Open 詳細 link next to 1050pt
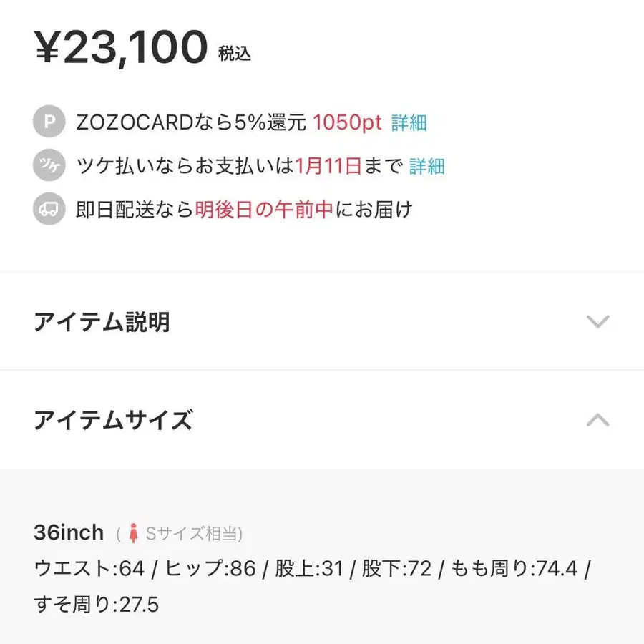Viewport: 644px width, 644px height. point(408,122)
